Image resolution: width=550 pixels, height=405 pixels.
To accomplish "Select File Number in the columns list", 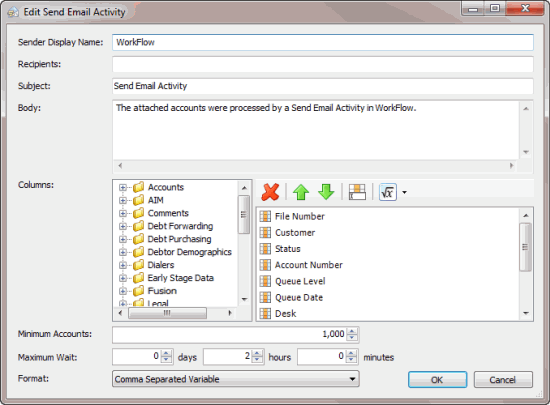I will point(300,216).
